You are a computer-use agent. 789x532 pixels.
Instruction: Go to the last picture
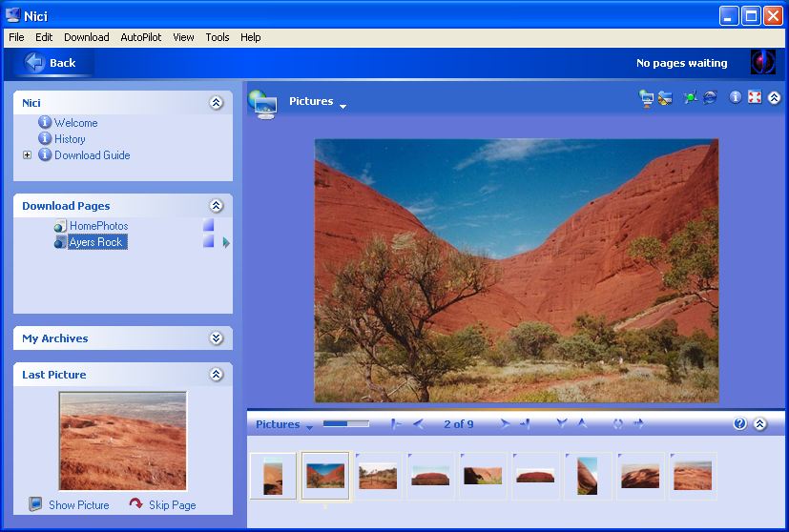tap(525, 424)
